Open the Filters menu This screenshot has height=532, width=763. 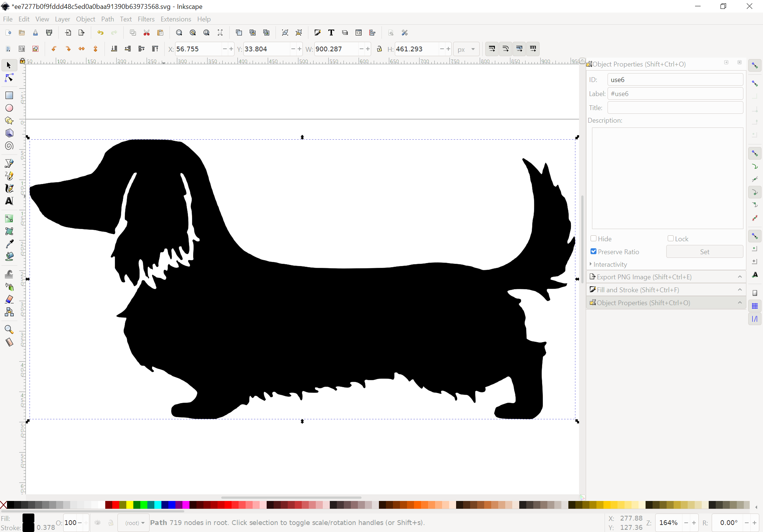(x=146, y=19)
